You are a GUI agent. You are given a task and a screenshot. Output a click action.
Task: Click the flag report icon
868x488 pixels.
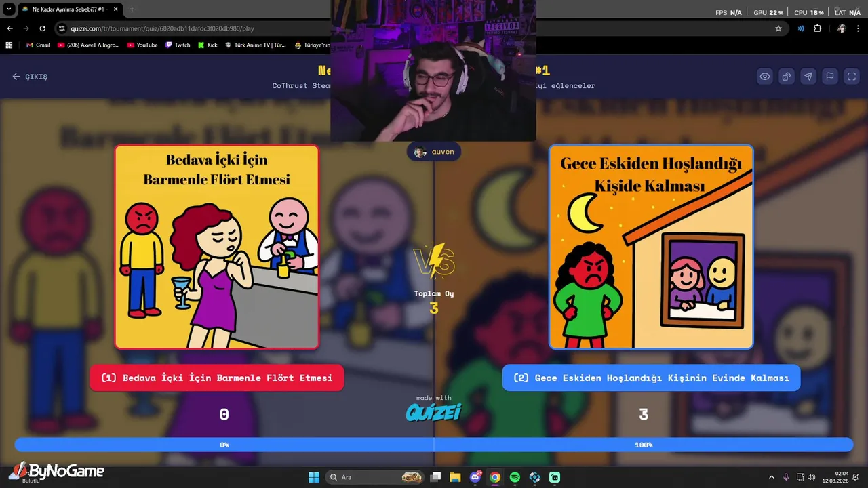[830, 77]
